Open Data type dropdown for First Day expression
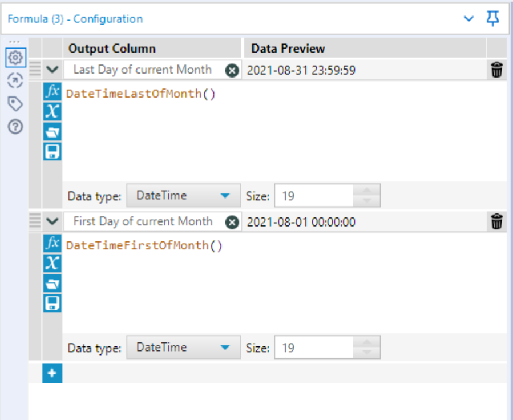 tap(183, 348)
